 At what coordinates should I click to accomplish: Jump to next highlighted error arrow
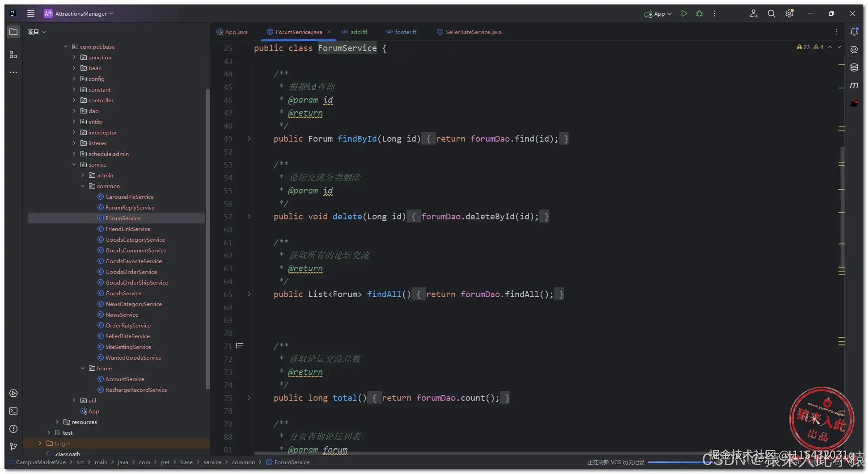(839, 47)
